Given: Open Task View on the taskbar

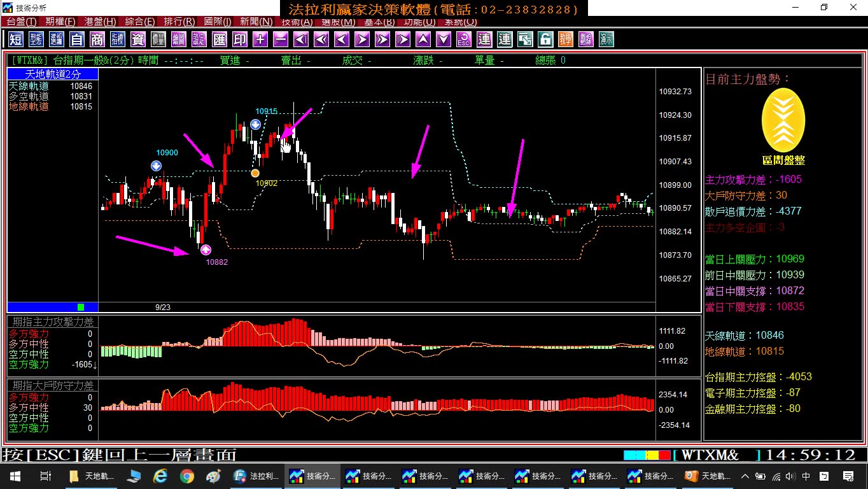Looking at the screenshot, I should [x=45, y=476].
